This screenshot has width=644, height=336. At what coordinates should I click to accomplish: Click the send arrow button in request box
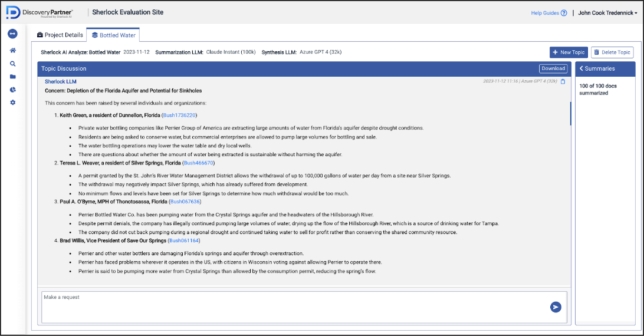point(555,307)
